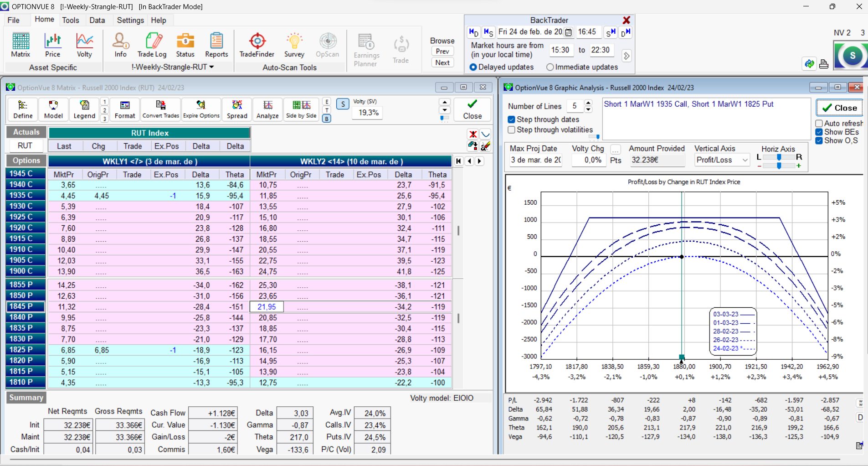Decrease Number of Lines stepper
Screen dimensions: 868x466
588,109
